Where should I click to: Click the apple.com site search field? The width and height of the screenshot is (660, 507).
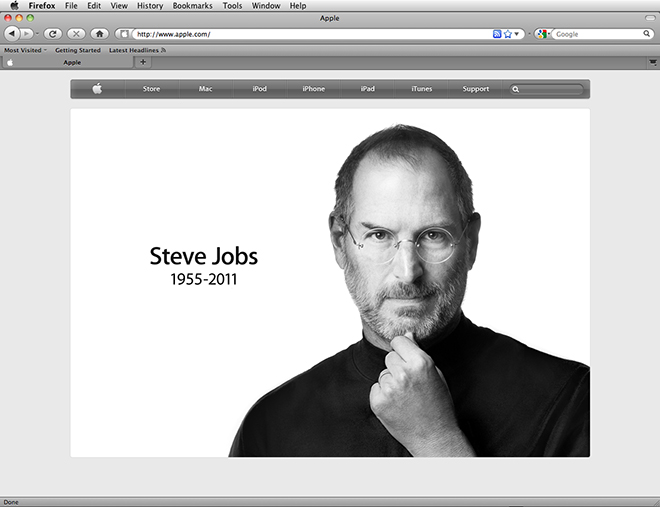tap(546, 89)
